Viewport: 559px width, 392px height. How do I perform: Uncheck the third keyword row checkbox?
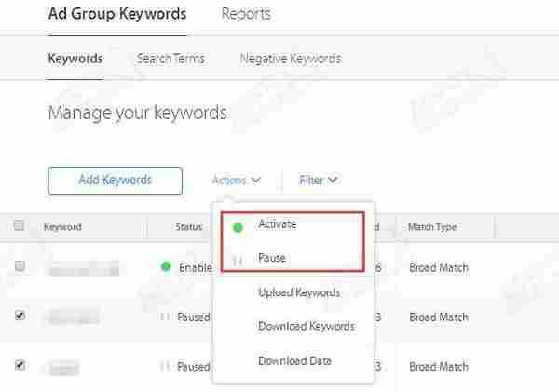pyautogui.click(x=20, y=366)
